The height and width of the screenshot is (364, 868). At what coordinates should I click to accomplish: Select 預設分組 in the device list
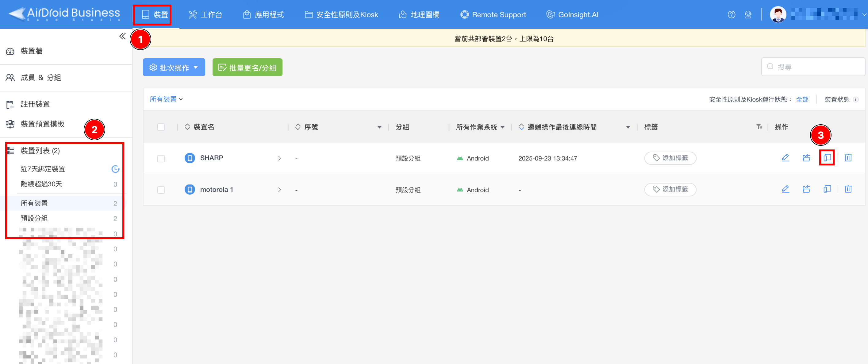click(x=34, y=219)
